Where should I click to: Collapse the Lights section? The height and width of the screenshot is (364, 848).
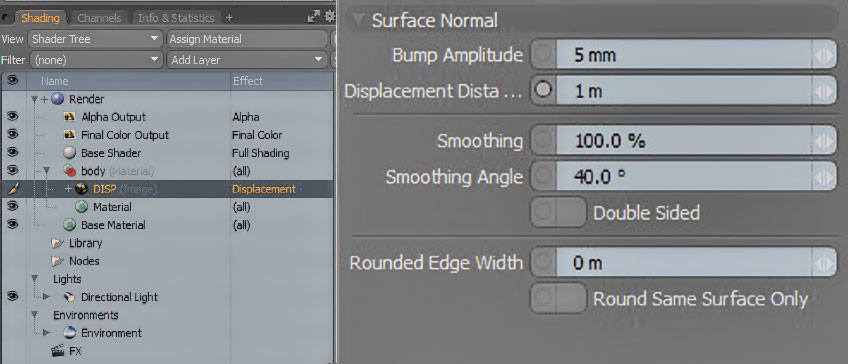click(x=35, y=279)
